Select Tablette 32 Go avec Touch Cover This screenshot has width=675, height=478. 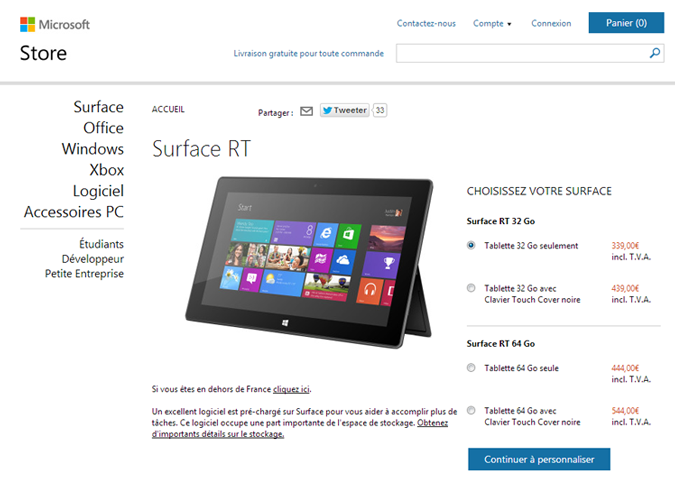pyautogui.click(x=471, y=288)
